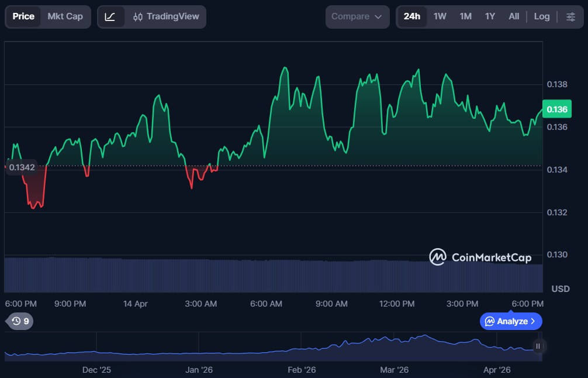
Task: Show All time price history
Action: click(514, 17)
